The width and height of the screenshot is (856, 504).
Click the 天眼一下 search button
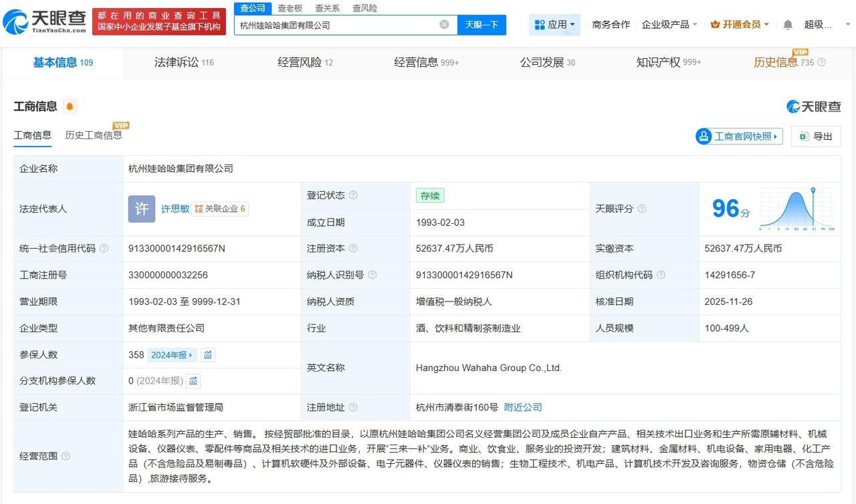[x=481, y=25]
